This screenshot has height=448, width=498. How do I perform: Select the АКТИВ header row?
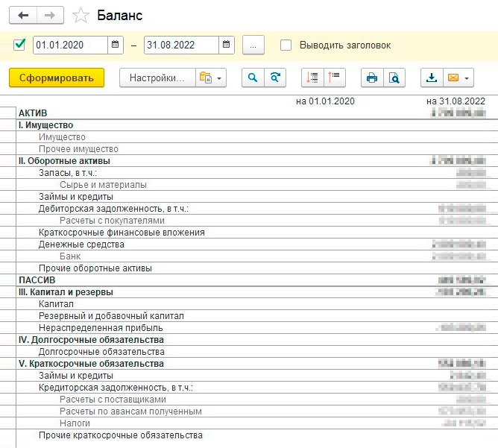tap(256, 113)
